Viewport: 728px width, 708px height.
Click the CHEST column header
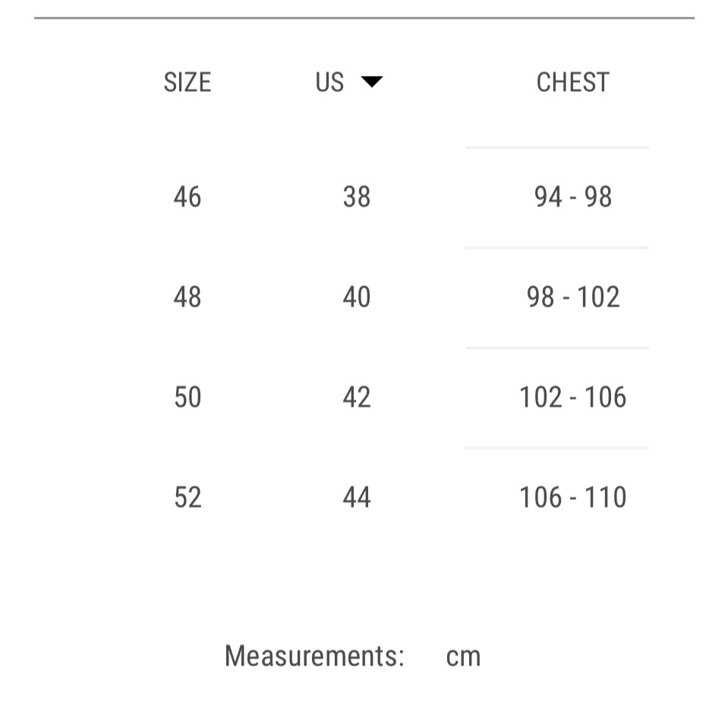(x=572, y=82)
